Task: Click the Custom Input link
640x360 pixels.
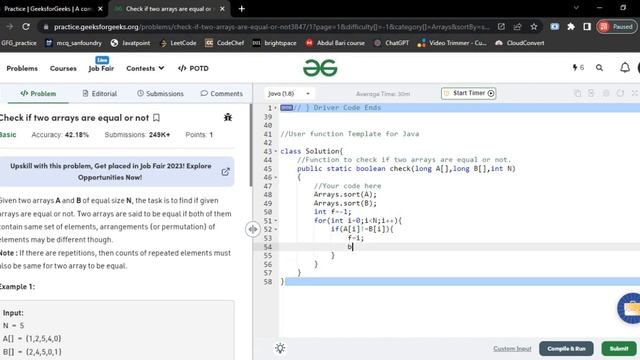Action: (x=512, y=349)
